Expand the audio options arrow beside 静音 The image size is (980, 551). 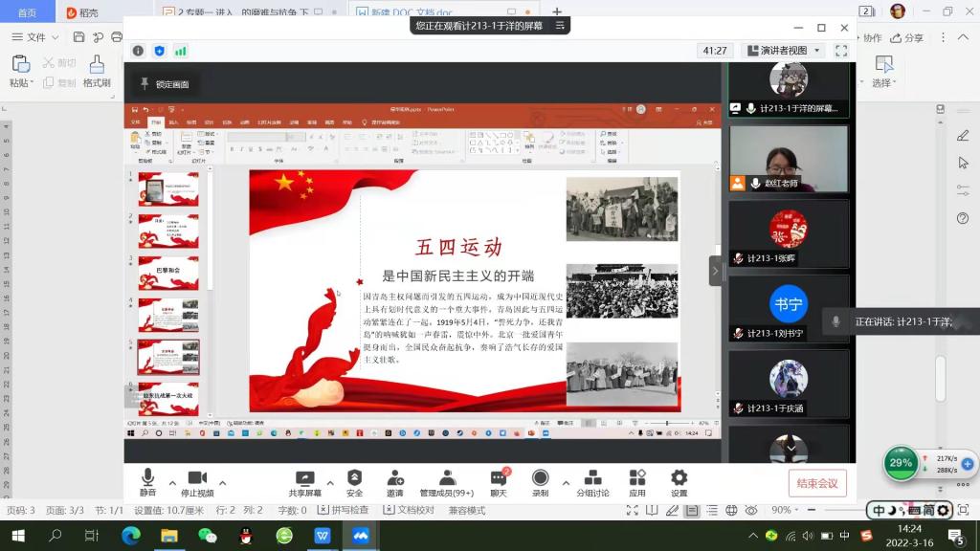pos(172,482)
